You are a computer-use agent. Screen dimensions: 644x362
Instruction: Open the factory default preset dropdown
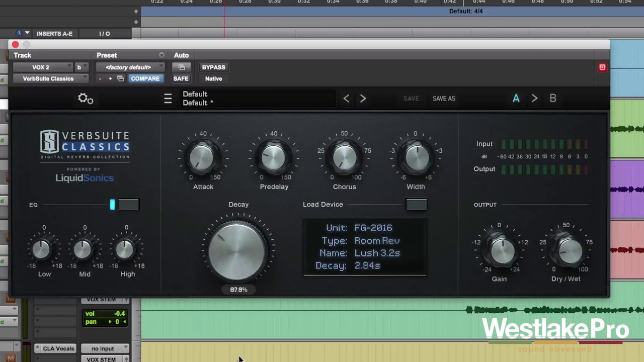(x=131, y=67)
